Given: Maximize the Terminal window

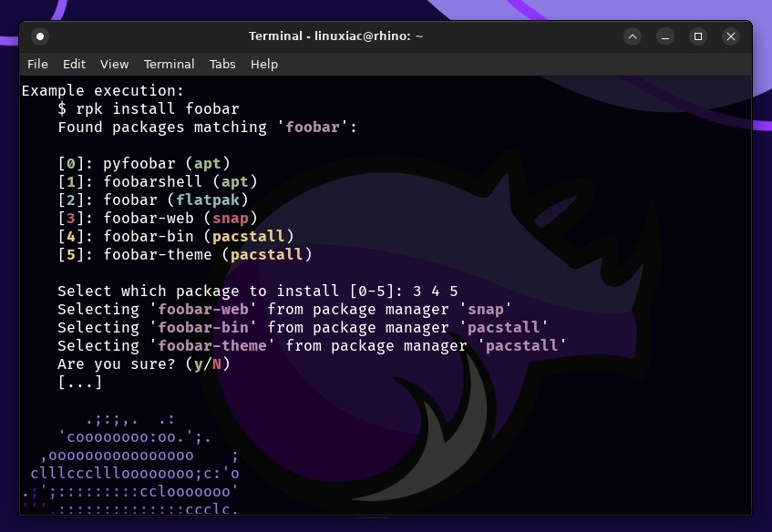Looking at the screenshot, I should point(698,36).
